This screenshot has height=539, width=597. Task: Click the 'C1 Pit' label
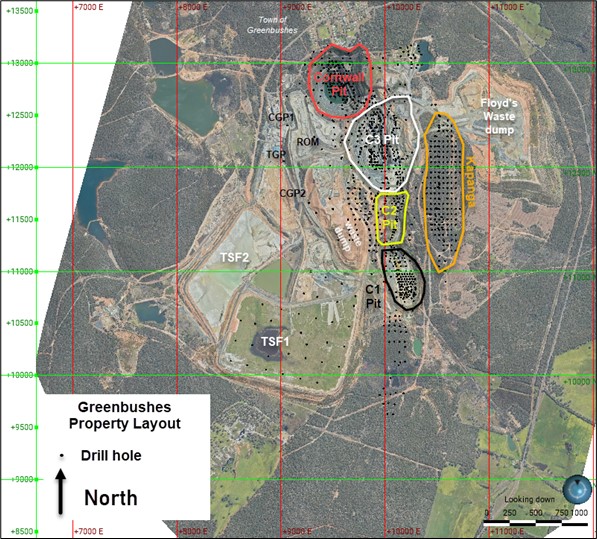click(373, 297)
